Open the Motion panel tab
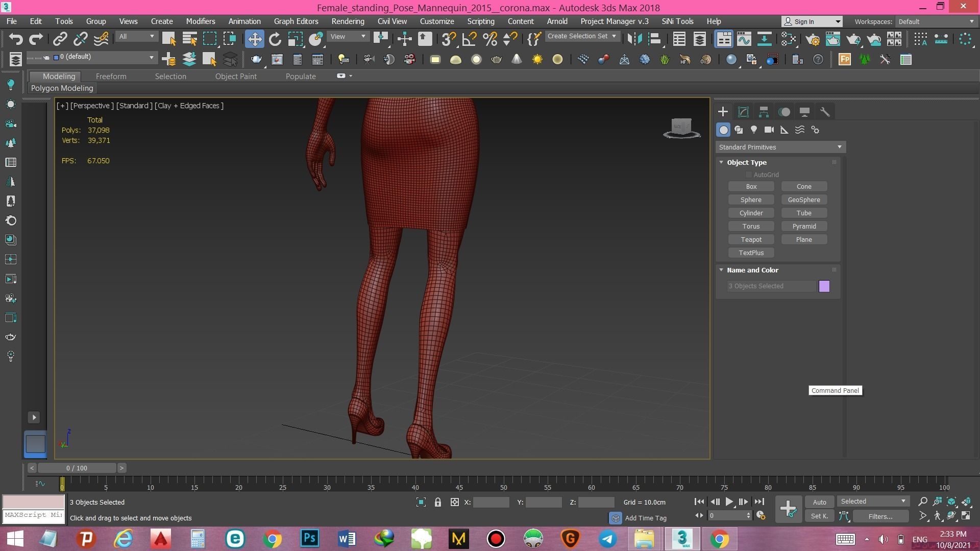Screen dimensions: 980x551 tap(784, 112)
